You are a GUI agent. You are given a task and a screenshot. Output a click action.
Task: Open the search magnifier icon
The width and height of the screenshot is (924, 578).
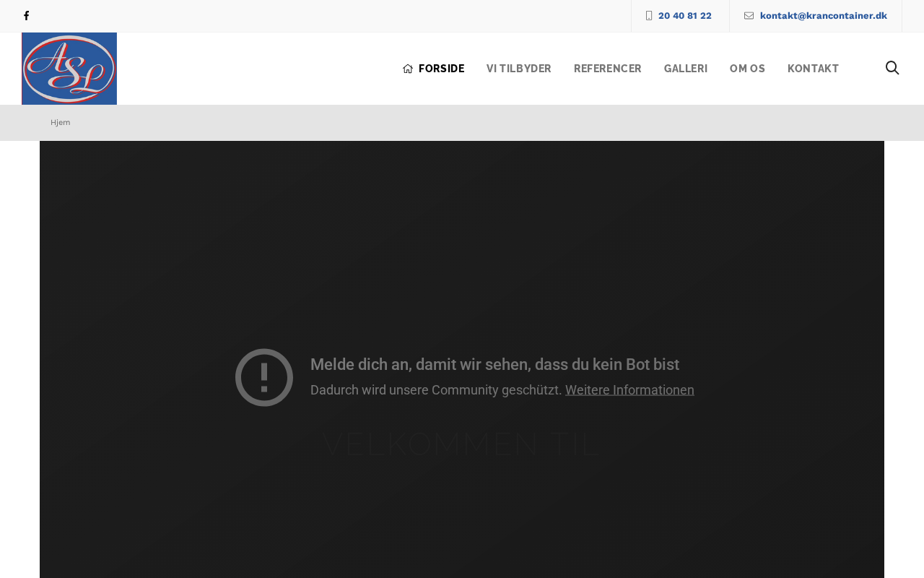coord(892,68)
